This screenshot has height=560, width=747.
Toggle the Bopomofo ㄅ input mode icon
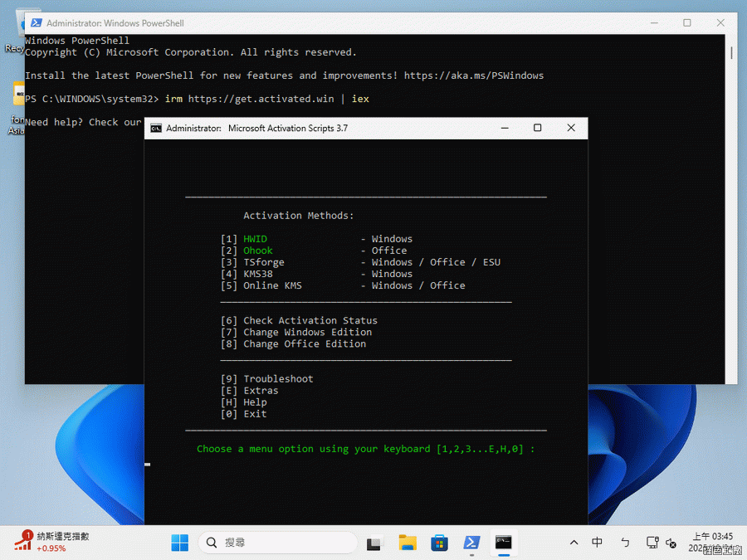click(x=625, y=543)
